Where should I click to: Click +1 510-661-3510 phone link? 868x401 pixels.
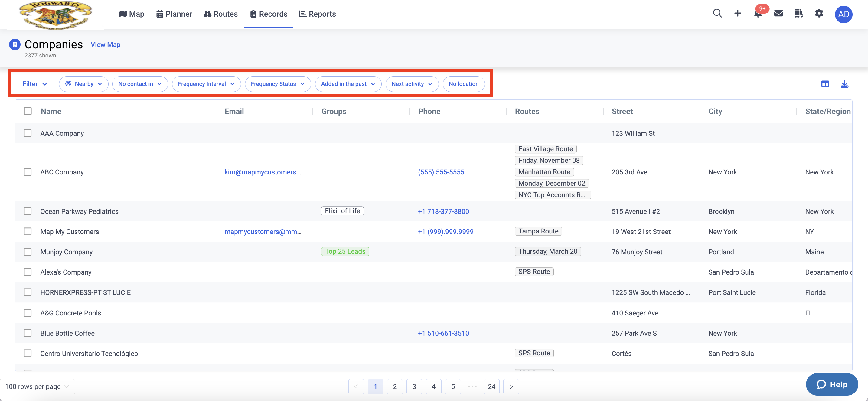[443, 333]
